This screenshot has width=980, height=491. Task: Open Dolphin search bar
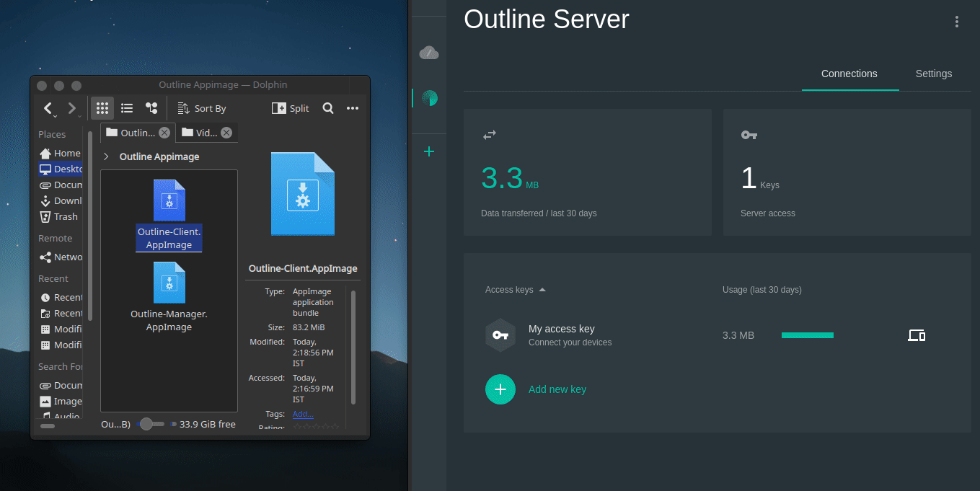(328, 107)
